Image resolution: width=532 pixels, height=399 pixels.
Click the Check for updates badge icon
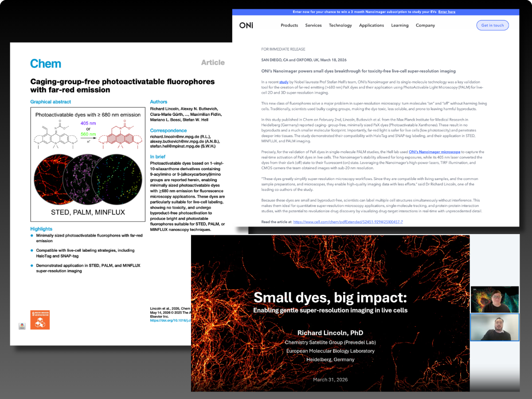click(x=22, y=326)
